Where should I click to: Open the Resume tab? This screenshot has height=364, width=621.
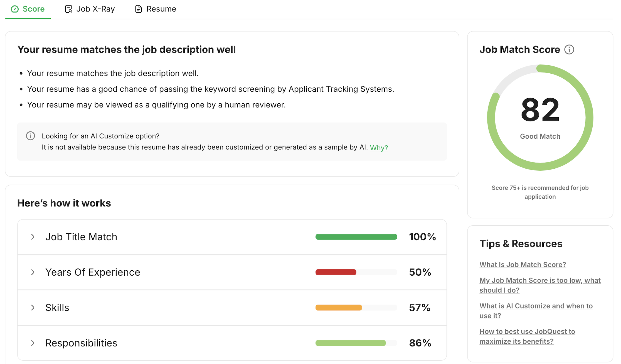[156, 9]
